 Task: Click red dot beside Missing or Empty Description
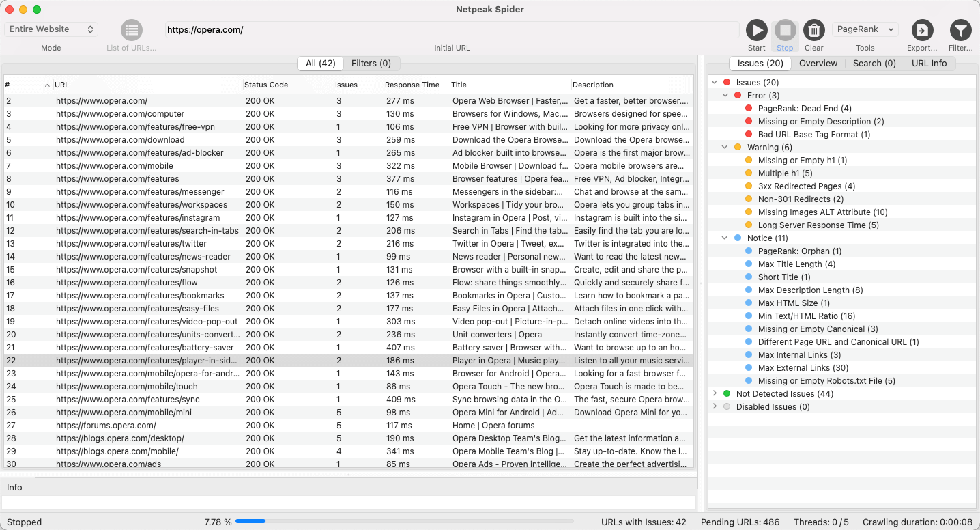click(749, 122)
